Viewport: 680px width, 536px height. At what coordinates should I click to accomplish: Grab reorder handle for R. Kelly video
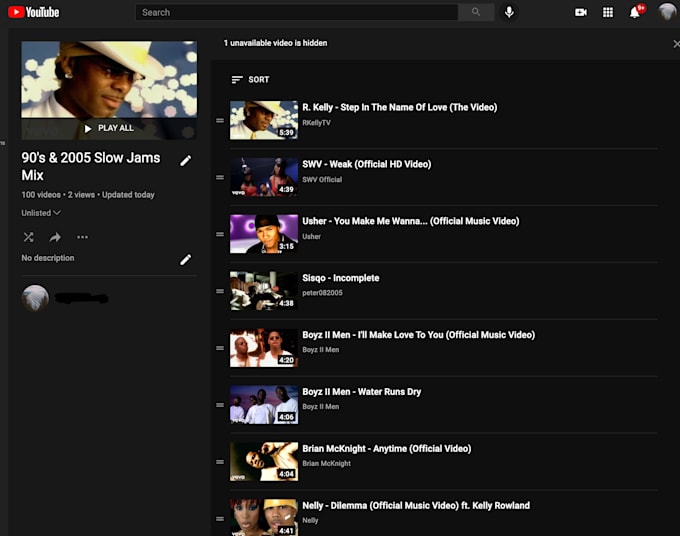[x=220, y=121]
